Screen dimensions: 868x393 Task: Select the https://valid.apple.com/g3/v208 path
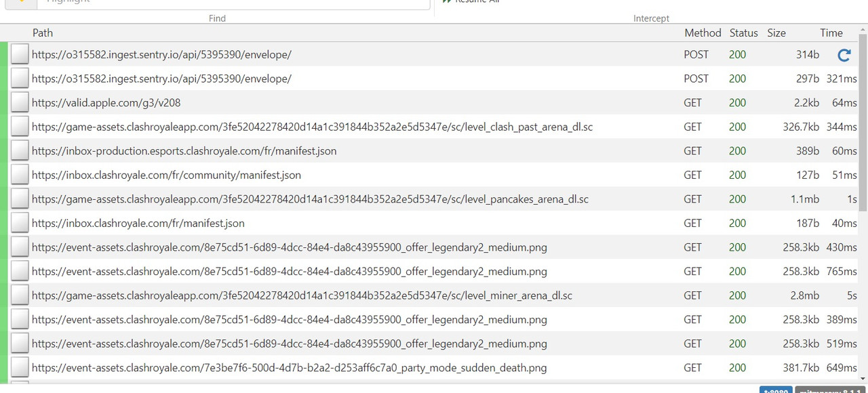(x=106, y=103)
